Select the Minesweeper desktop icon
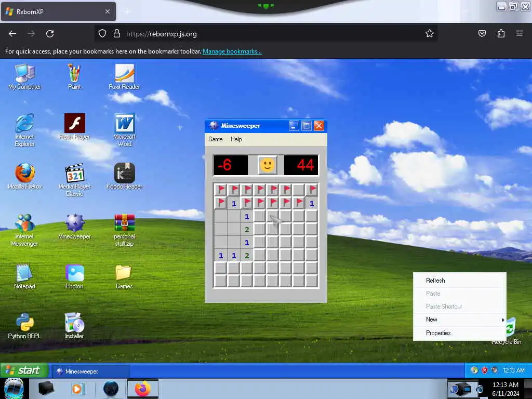532x399 pixels. tap(74, 227)
